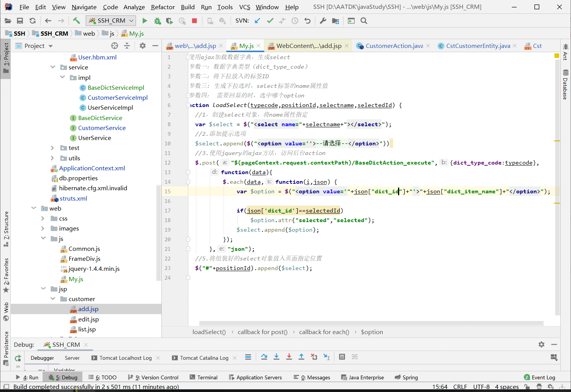The image size is (571, 392).
Task: Switch to the CustomerAction.java editor tab
Action: tap(394, 46)
